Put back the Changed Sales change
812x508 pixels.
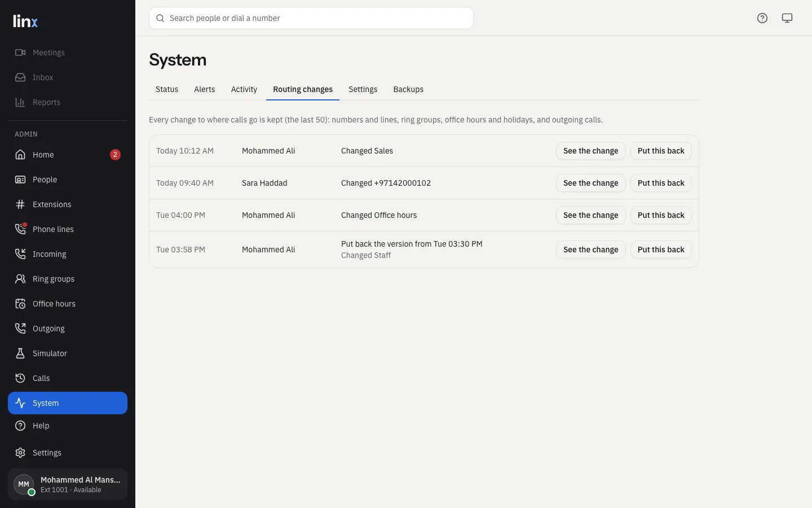(661, 151)
